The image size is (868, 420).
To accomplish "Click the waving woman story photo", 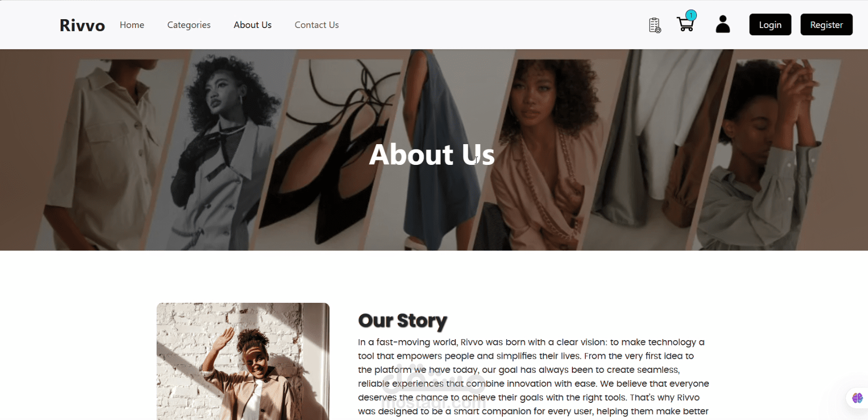I will click(x=243, y=361).
